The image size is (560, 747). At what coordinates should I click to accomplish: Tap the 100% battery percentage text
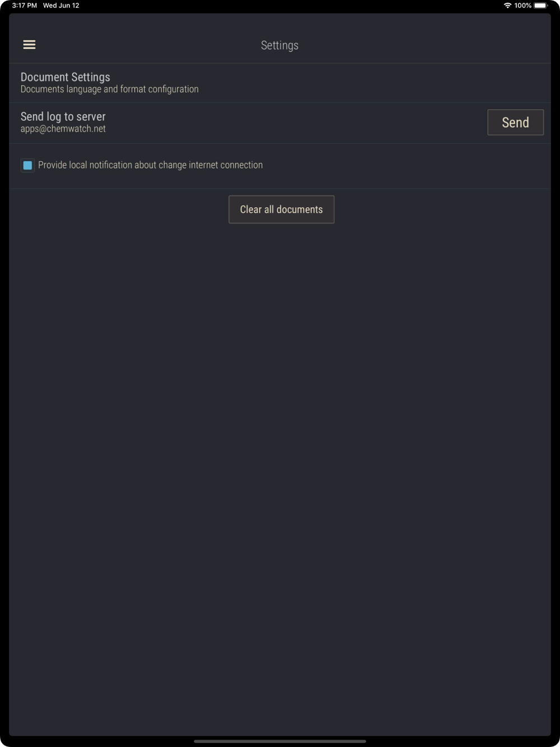point(523,6)
